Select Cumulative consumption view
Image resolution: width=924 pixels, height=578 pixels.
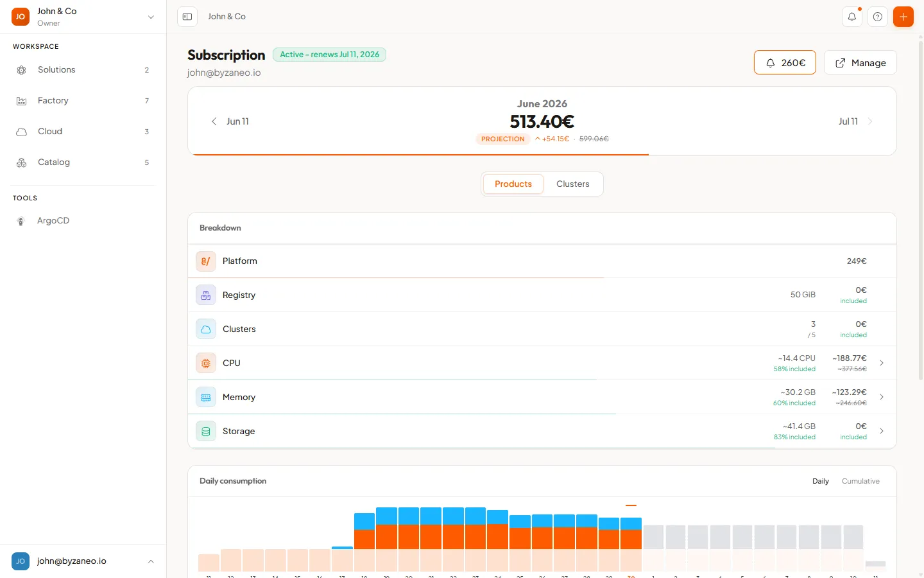[x=860, y=482]
